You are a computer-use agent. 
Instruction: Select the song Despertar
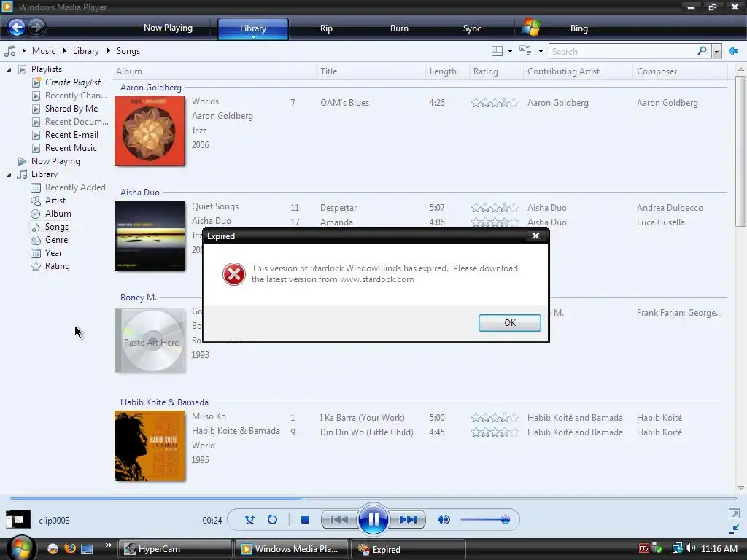(338, 208)
